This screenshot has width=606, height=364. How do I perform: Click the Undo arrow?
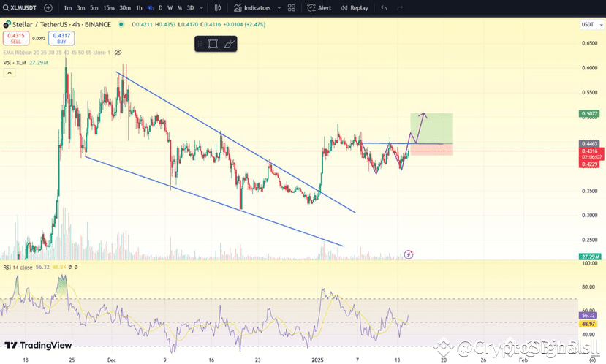pos(384,8)
